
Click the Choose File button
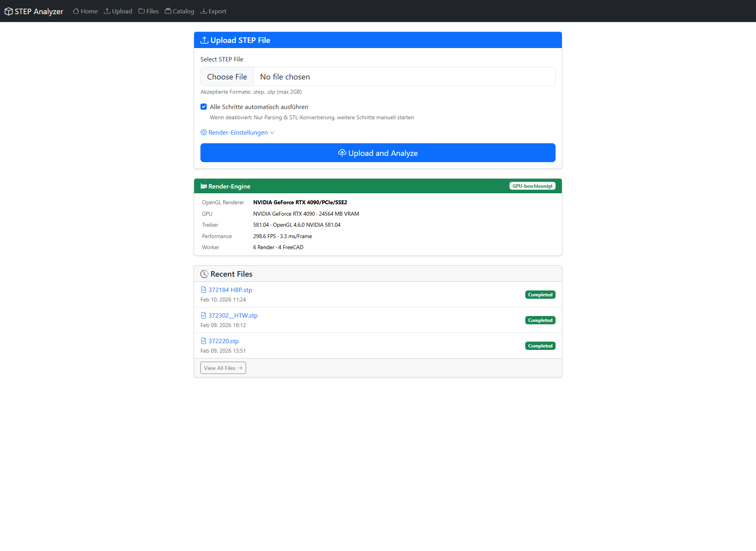coord(227,77)
